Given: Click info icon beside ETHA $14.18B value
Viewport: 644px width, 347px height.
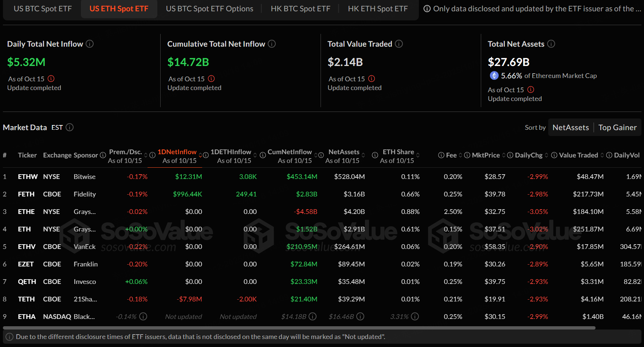Looking at the screenshot, I should pyautogui.click(x=313, y=316).
